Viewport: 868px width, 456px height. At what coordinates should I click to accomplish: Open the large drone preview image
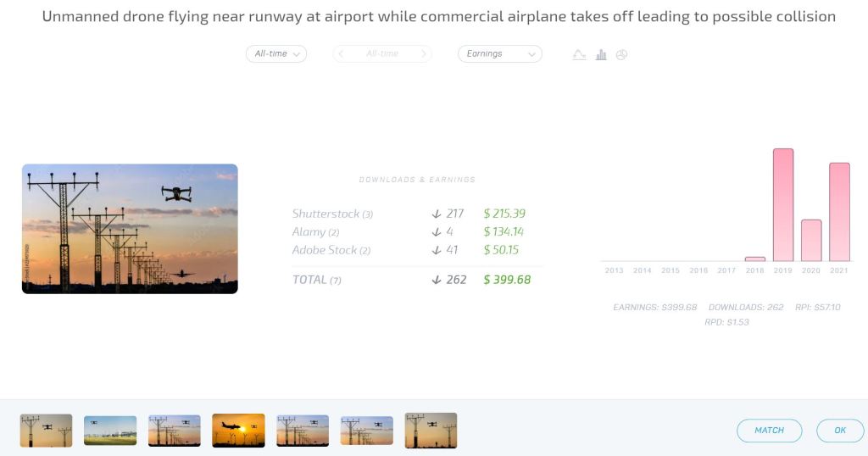(x=130, y=229)
